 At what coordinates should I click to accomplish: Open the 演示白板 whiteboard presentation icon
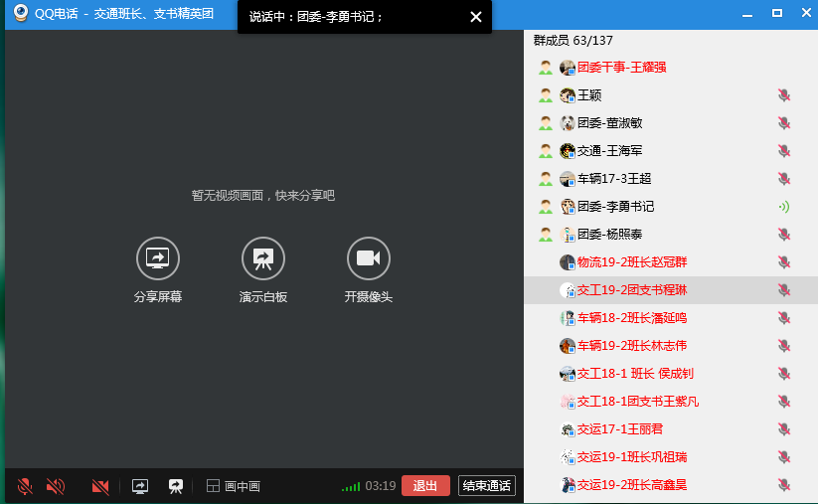[263, 258]
